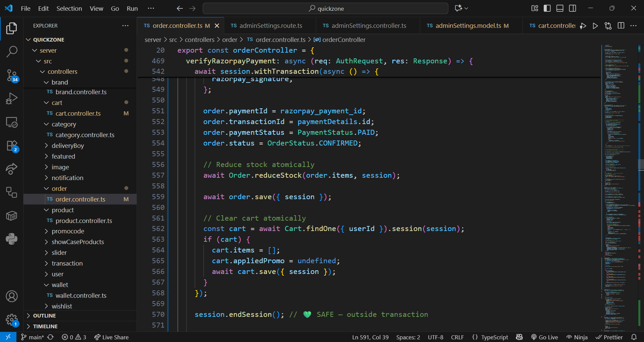Click the notifications bell in status bar
This screenshot has width=644, height=342.
634,337
